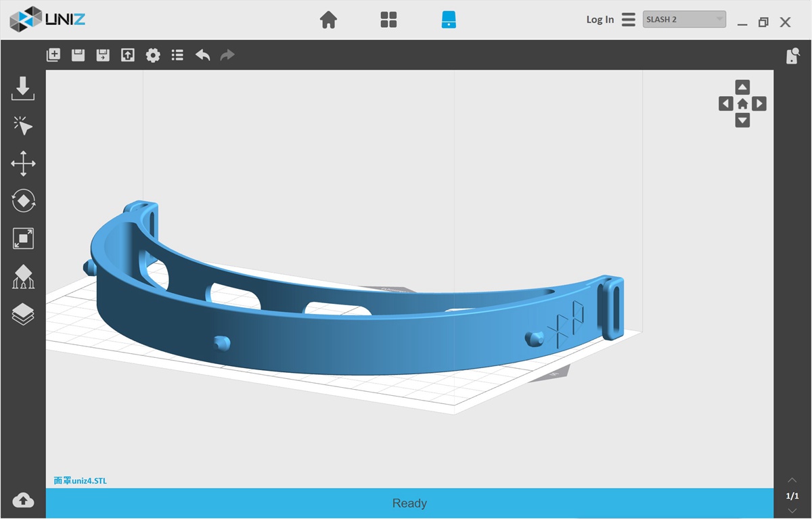
Task: Activate the scale tool
Action: [23, 238]
